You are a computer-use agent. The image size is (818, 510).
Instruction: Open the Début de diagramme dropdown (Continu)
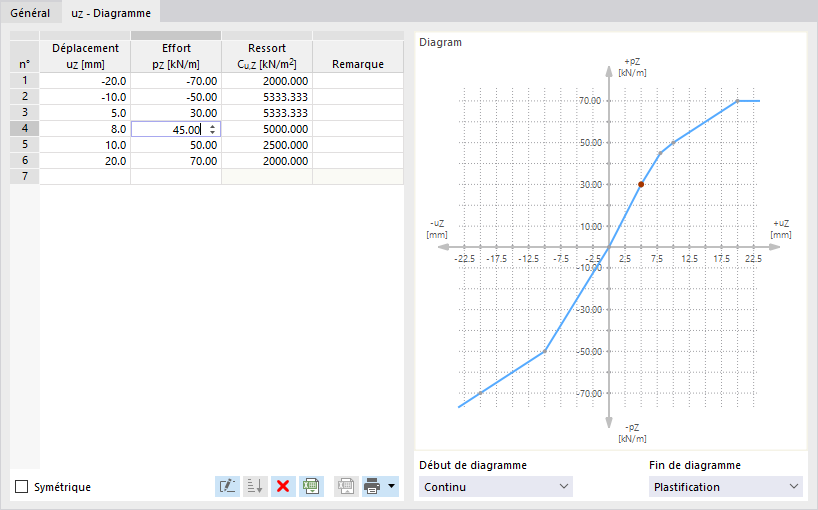pos(496,487)
